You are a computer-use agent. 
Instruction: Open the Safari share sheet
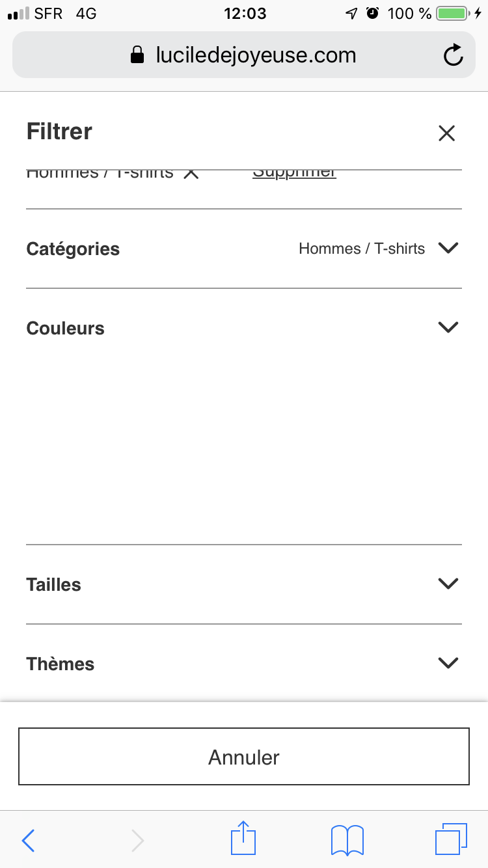point(243,839)
